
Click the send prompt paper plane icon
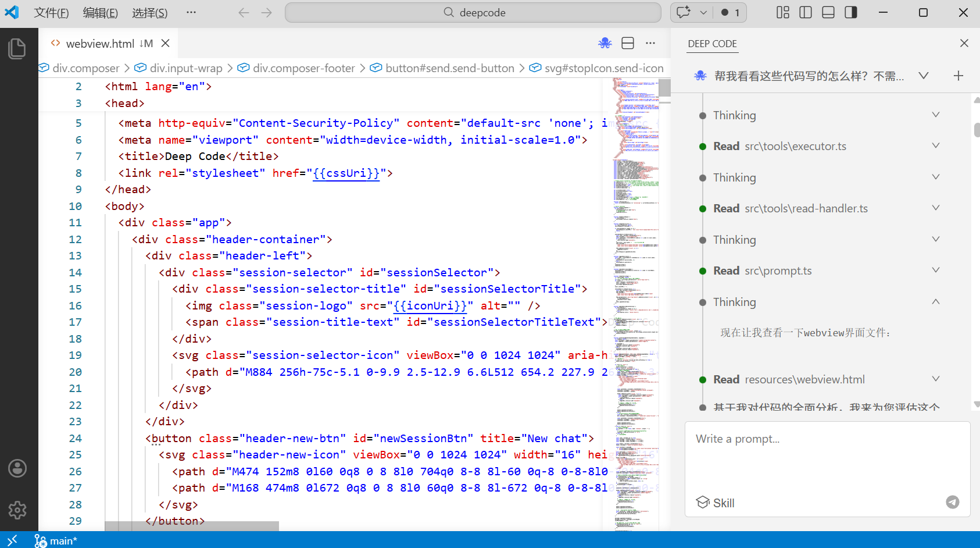tap(952, 502)
